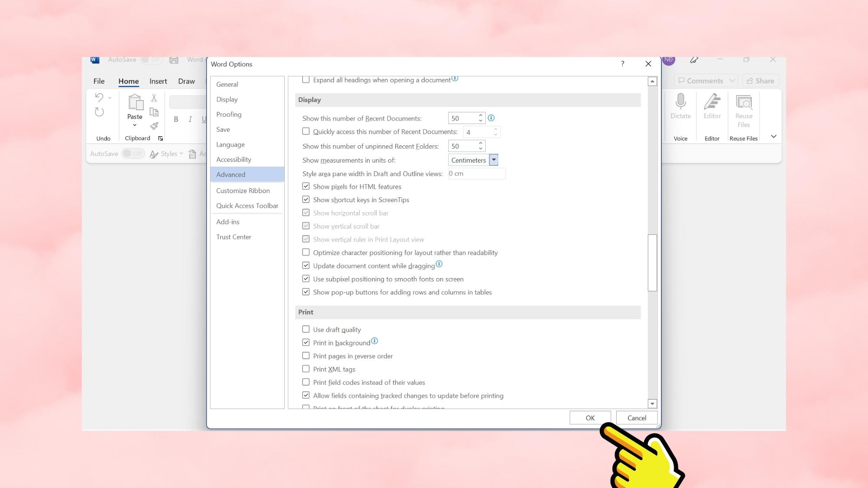
Task: Click the Cancel button to dismiss
Action: coord(637,418)
